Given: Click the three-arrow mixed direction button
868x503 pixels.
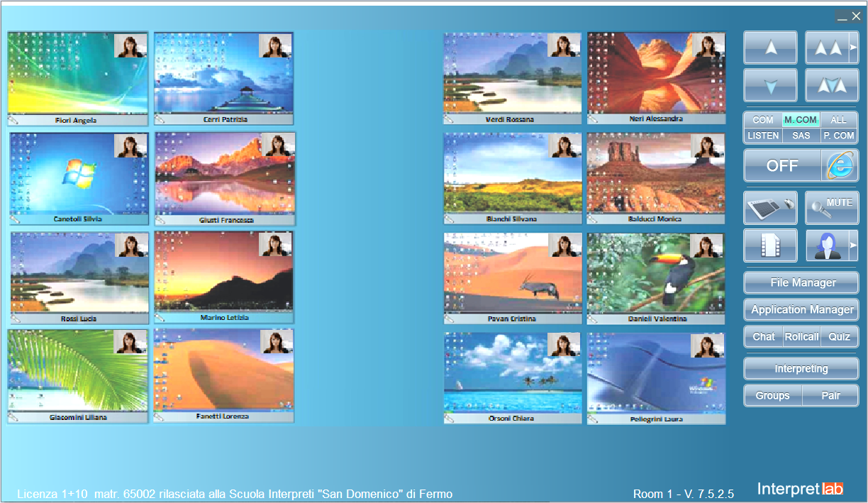Looking at the screenshot, I should point(831,85).
